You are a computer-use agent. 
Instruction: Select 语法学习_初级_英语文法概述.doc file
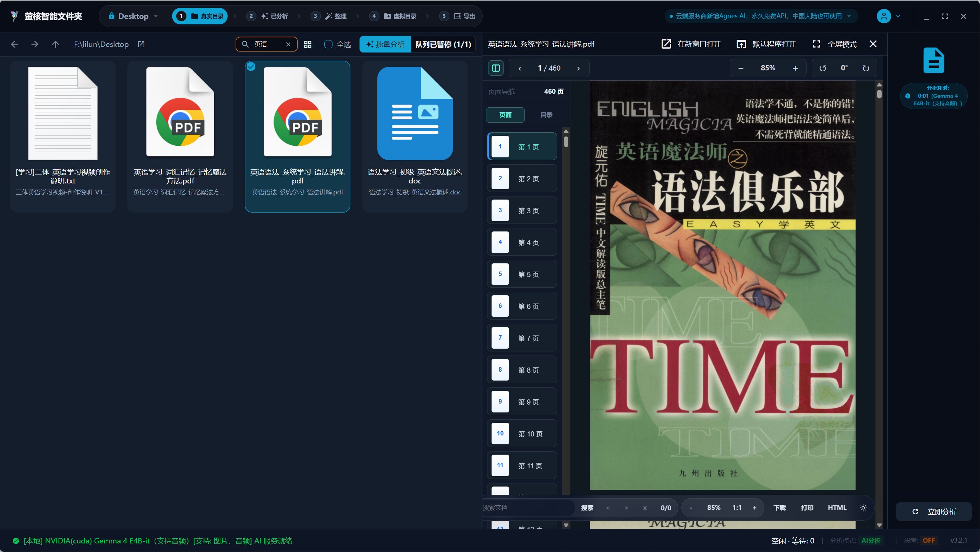point(415,136)
